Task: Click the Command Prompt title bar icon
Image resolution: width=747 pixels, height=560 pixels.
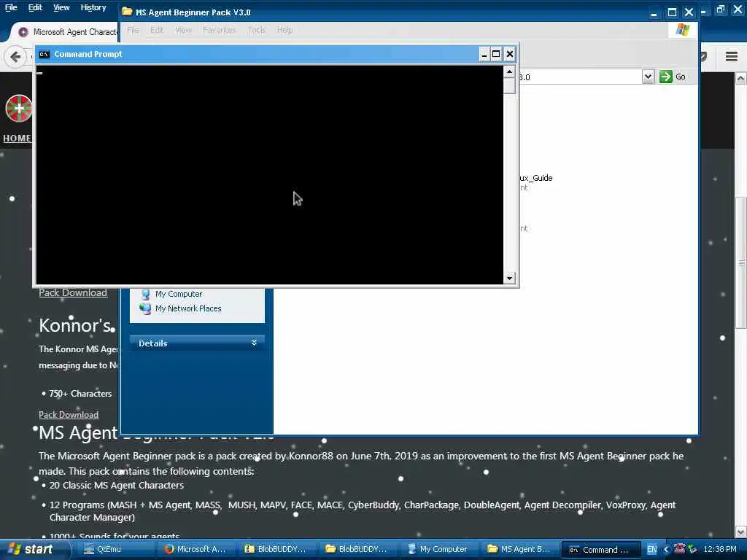Action: pyautogui.click(x=44, y=54)
